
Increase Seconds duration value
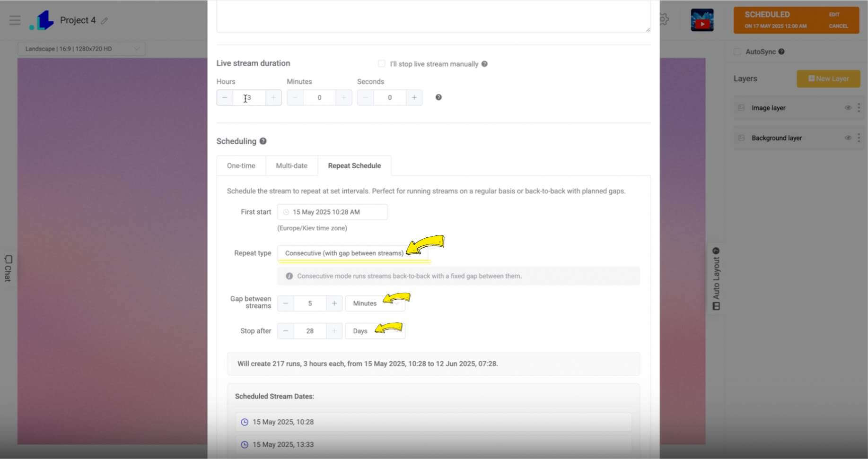coord(414,97)
